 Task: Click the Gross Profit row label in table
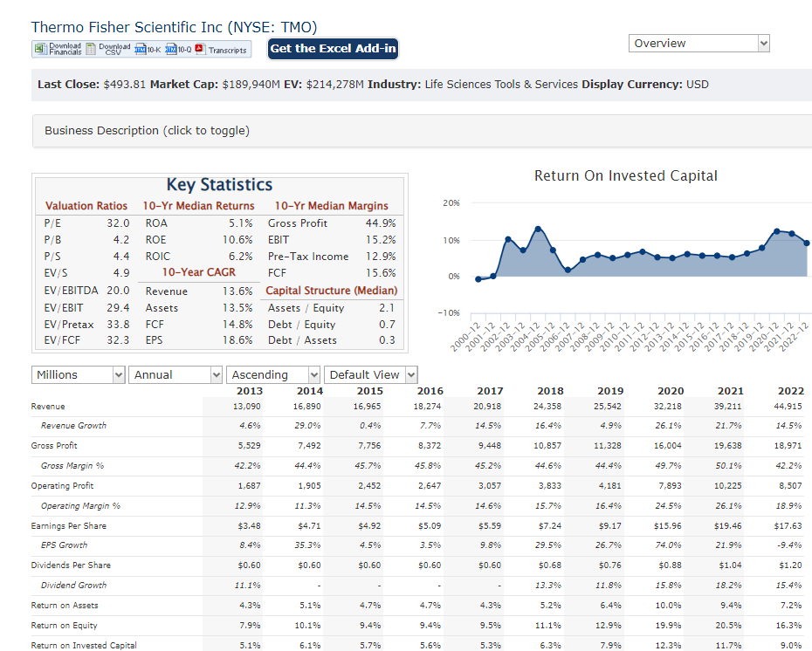click(x=54, y=446)
